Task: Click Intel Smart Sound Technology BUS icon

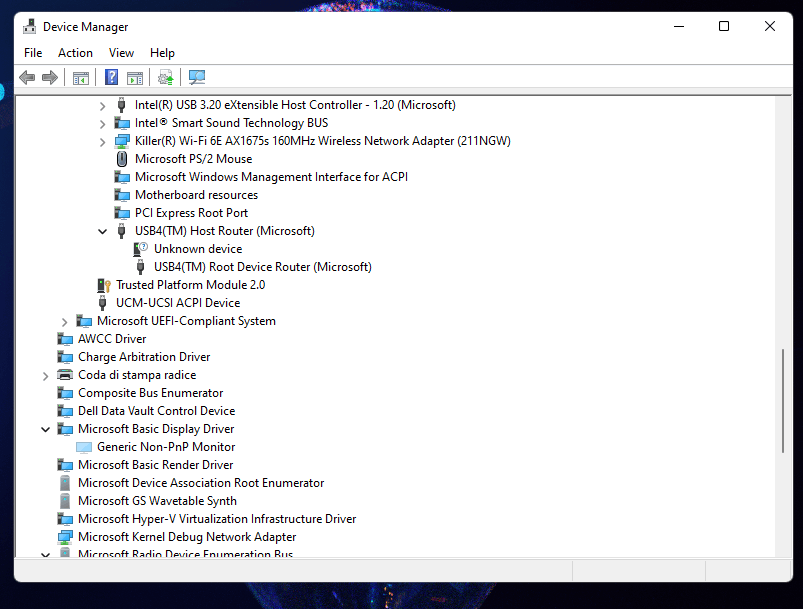Action: coord(122,123)
